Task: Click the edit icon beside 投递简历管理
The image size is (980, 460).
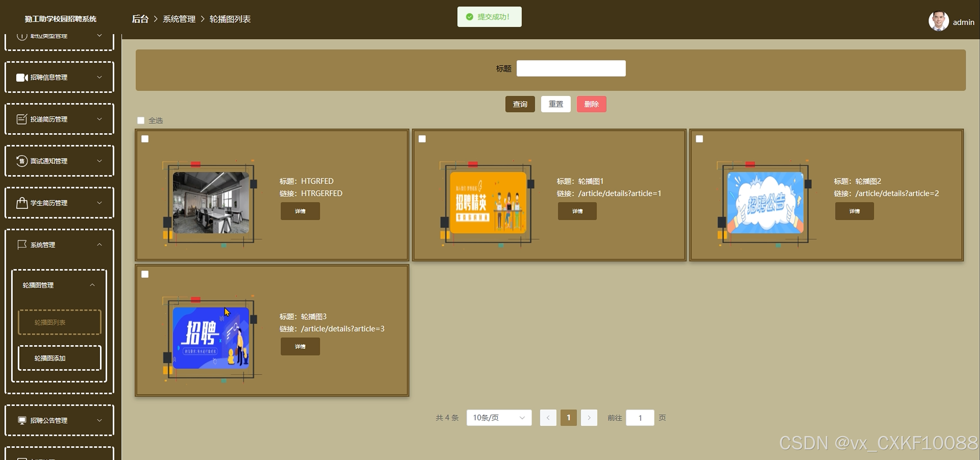Action: coord(22,119)
